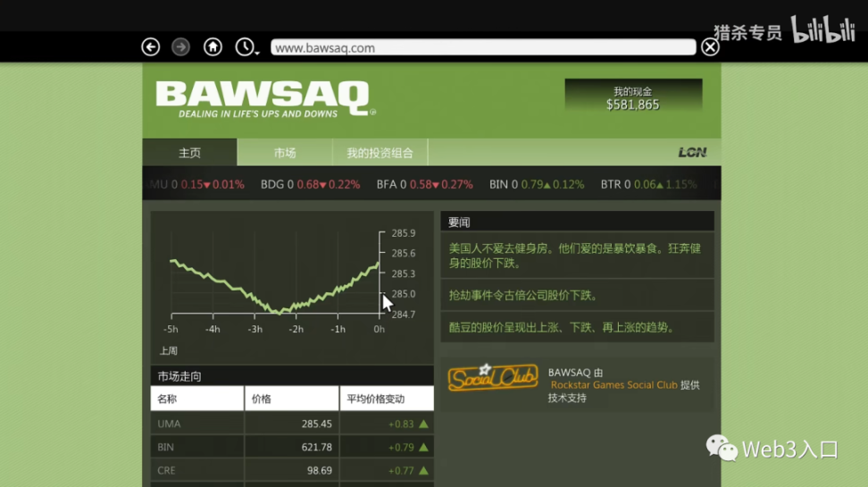868x487 pixels.
Task: Click the Social Club logo
Action: tap(493, 377)
